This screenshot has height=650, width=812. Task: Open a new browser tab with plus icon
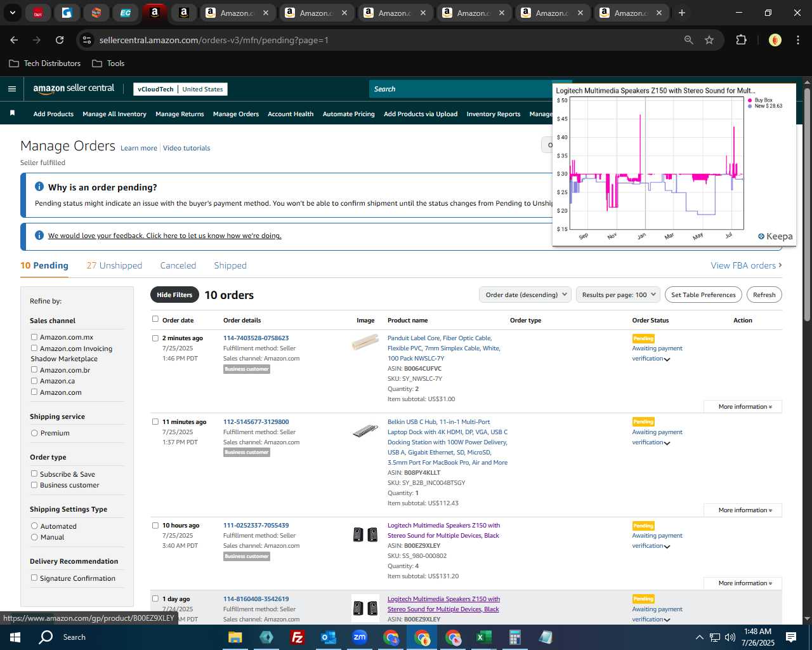pyautogui.click(x=682, y=13)
